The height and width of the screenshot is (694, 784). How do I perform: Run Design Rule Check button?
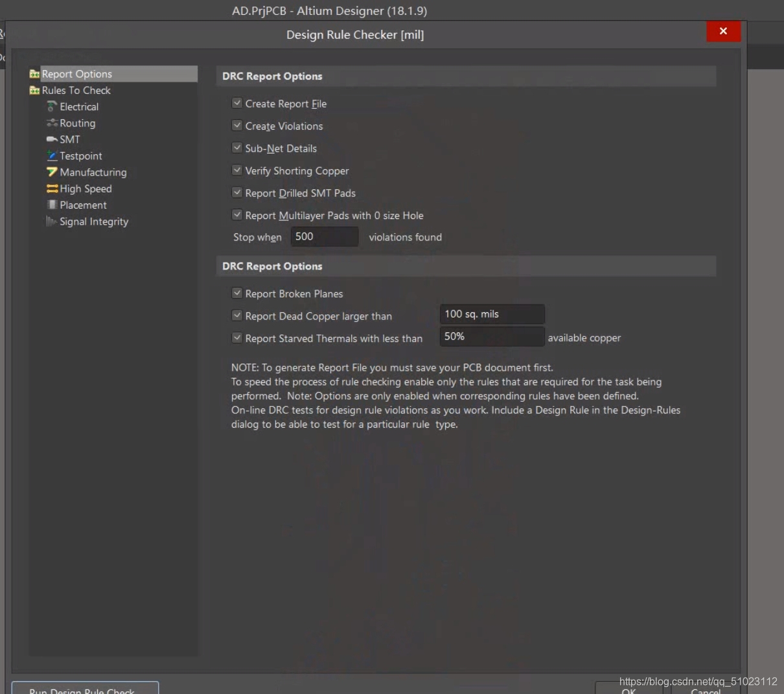(x=85, y=688)
